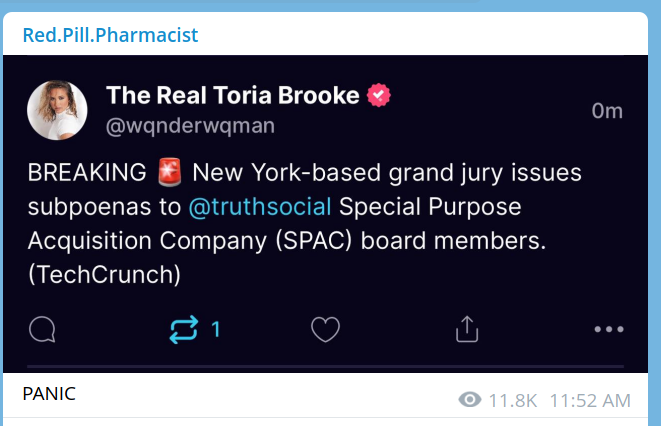Click the name The Real Toria Brooke
Screen dimensions: 661x426
(232, 96)
